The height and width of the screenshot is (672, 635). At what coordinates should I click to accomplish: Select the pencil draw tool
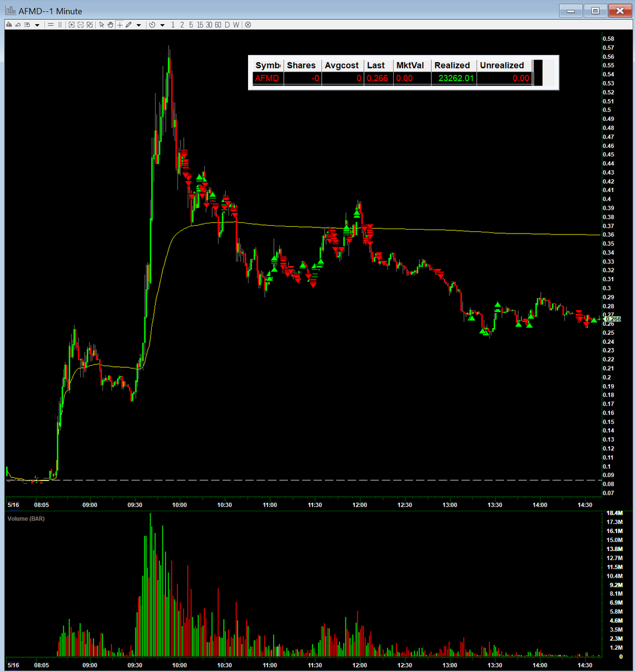coord(128,25)
